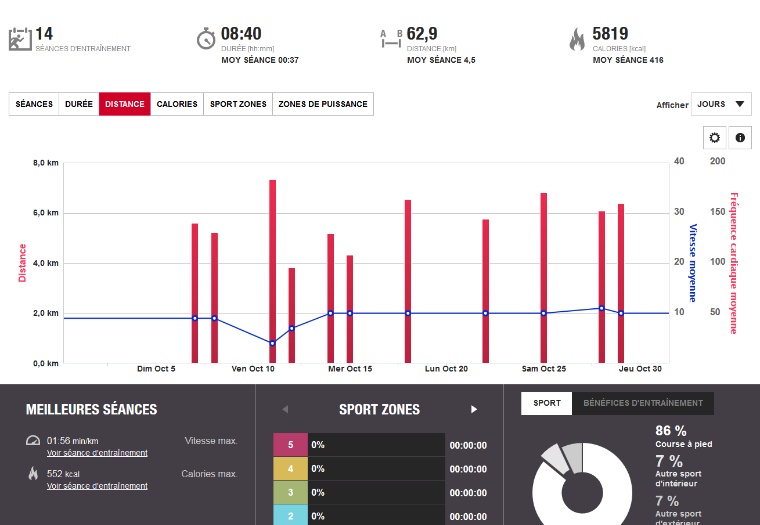Click the zone 5 color swatch
Viewport: 760px width, 525px height.
tap(290, 445)
